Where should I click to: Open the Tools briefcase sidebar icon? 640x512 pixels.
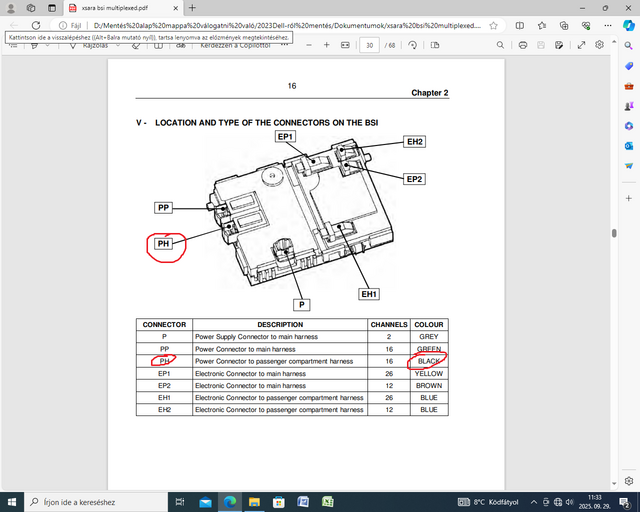pos(629,85)
